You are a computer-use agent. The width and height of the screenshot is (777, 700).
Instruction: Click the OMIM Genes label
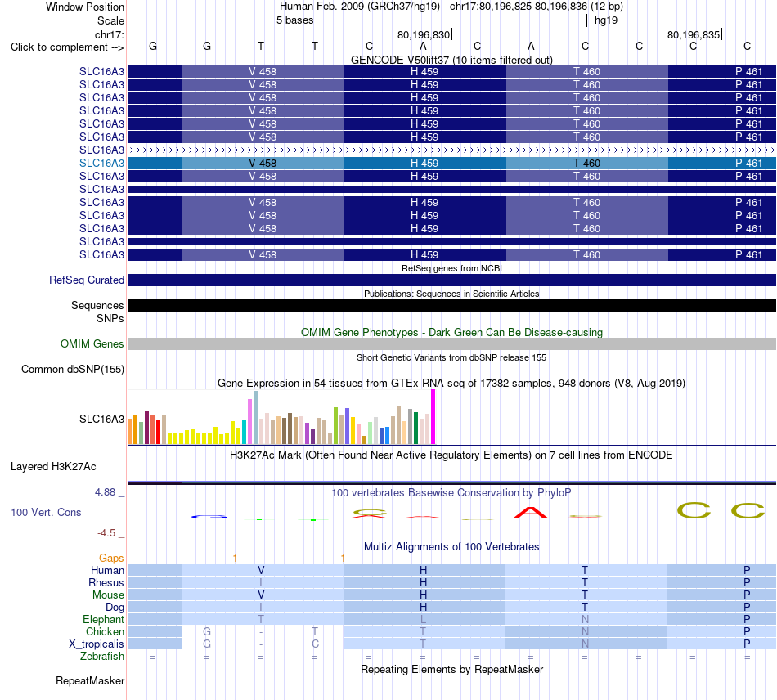pos(92,343)
